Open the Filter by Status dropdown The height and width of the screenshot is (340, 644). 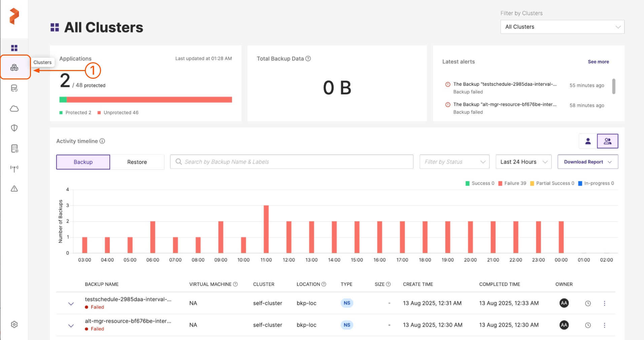tap(454, 162)
